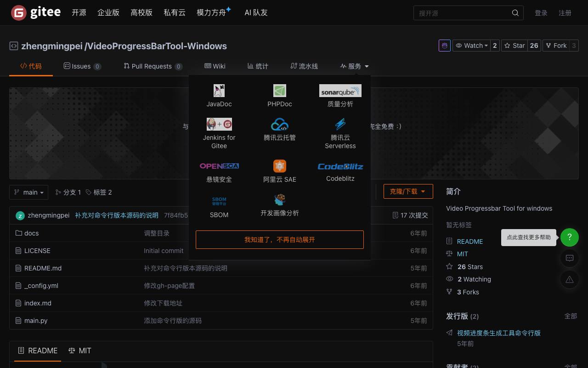Viewport: 588px width, 368px height.
Task: Open the Pull Requests tab
Action: (x=153, y=66)
